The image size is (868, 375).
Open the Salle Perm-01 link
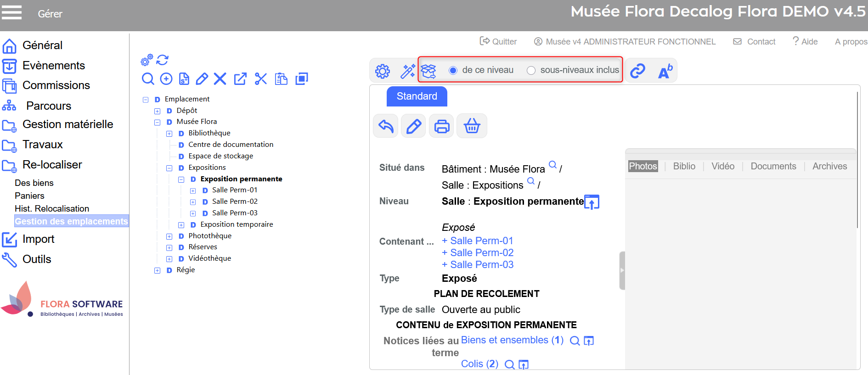[x=481, y=241]
